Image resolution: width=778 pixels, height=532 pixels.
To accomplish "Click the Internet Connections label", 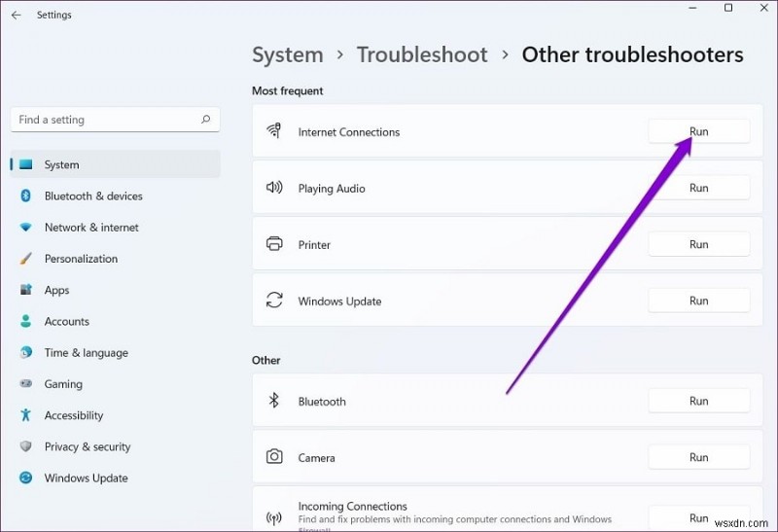I will [349, 132].
